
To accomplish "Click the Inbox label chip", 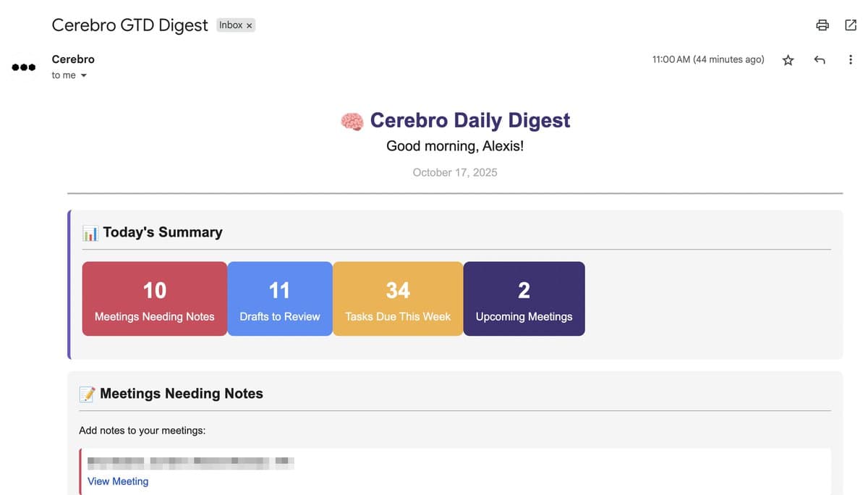I will 231,25.
